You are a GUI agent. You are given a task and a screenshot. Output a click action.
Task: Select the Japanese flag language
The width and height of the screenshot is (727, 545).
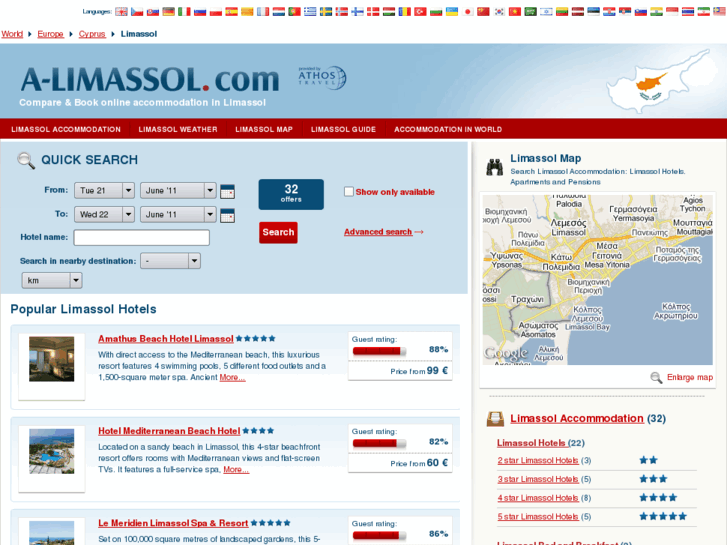(468, 12)
